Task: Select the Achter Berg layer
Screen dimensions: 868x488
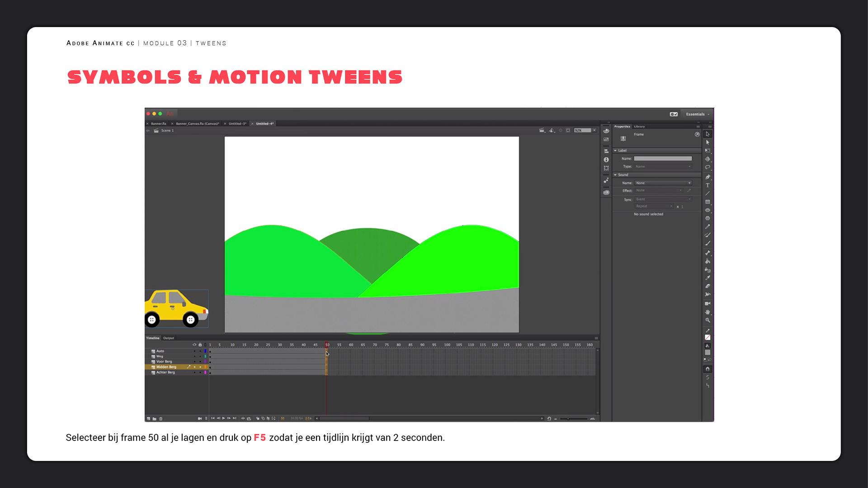Action: 165,372
